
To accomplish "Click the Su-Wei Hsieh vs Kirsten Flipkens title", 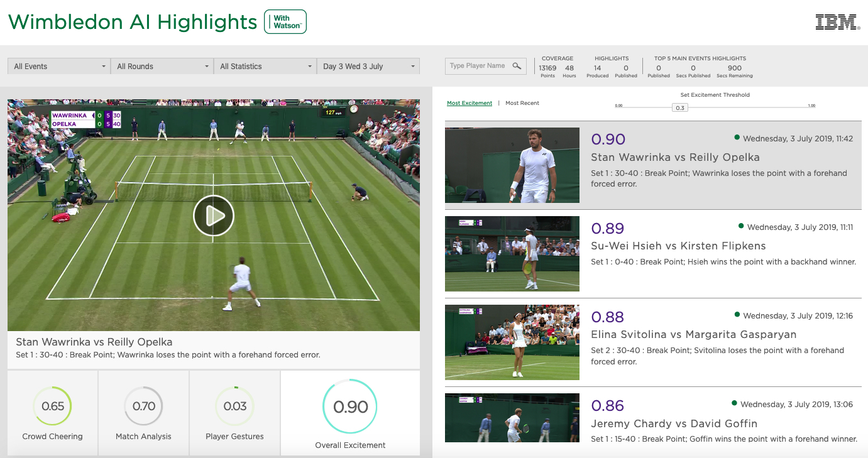I will (x=678, y=246).
